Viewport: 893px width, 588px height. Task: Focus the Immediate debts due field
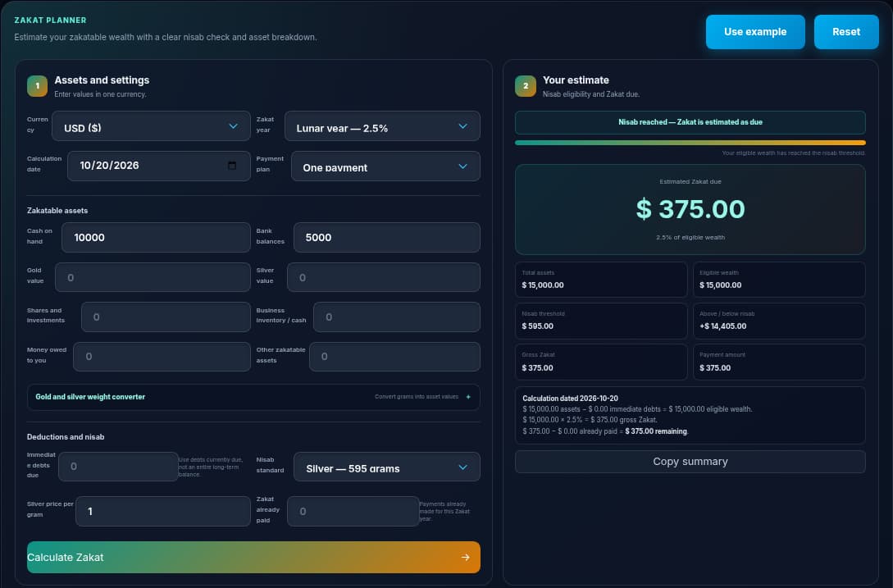pos(118,467)
